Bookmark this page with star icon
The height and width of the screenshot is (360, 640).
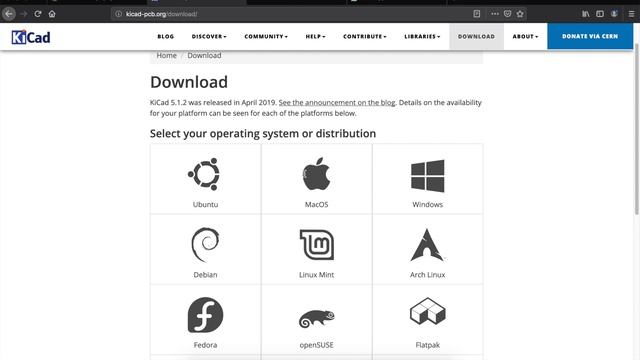(520, 14)
